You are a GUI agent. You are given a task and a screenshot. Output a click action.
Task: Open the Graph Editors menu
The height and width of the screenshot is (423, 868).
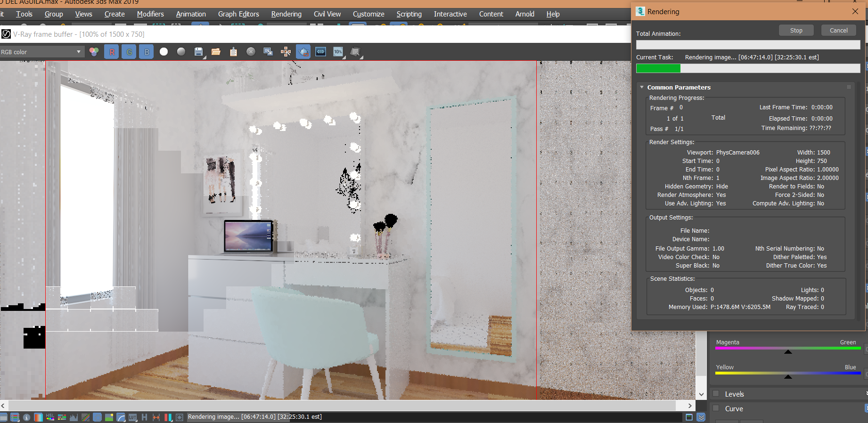pyautogui.click(x=238, y=14)
